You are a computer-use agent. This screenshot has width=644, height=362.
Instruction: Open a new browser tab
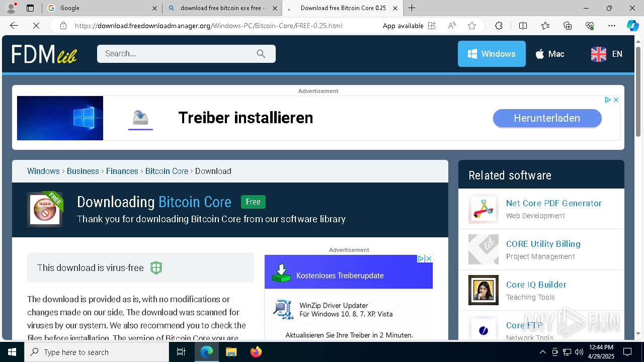coord(412,8)
